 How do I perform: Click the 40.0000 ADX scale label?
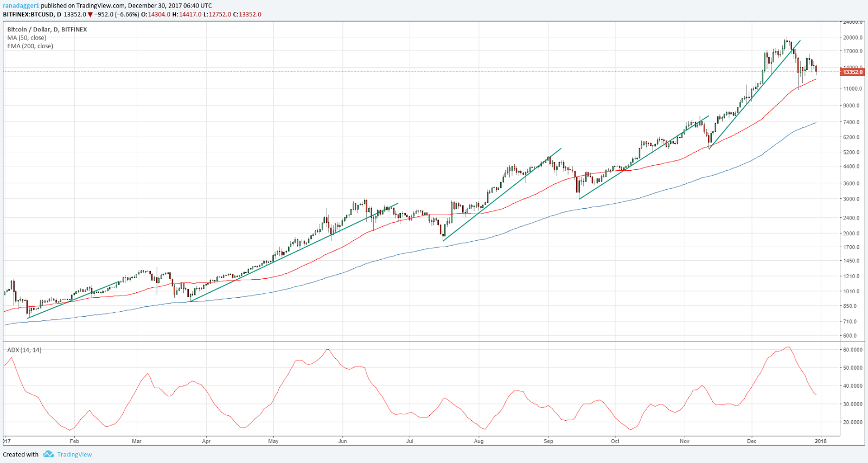click(x=853, y=386)
